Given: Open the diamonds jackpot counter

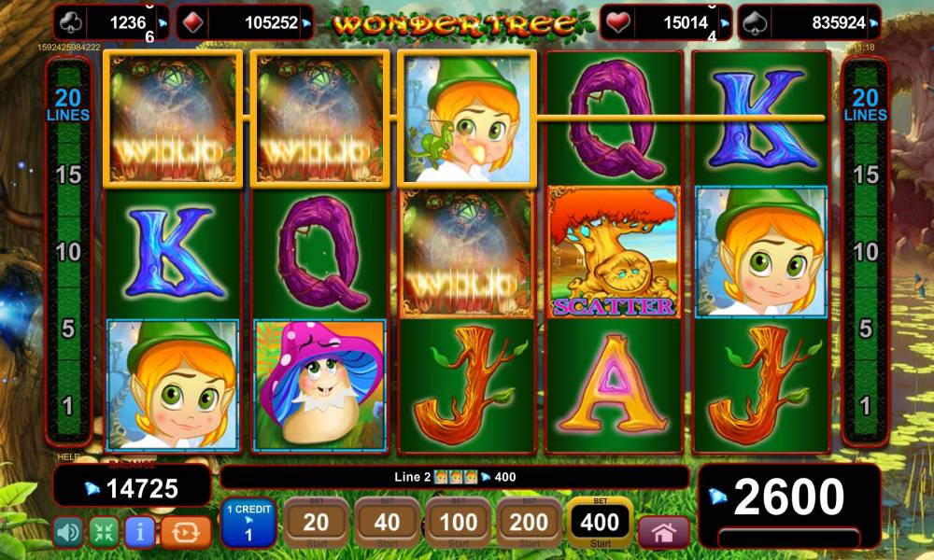Looking at the screenshot, I should click(x=244, y=23).
